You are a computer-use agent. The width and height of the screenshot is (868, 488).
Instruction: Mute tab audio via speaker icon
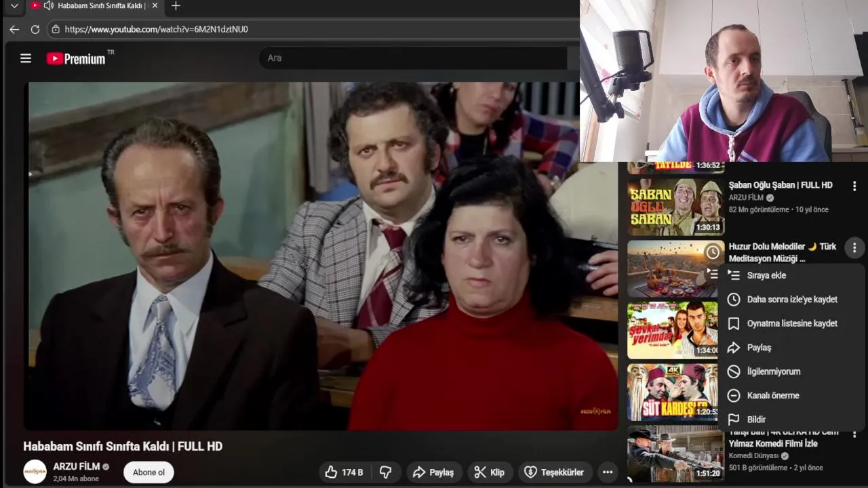tap(49, 6)
